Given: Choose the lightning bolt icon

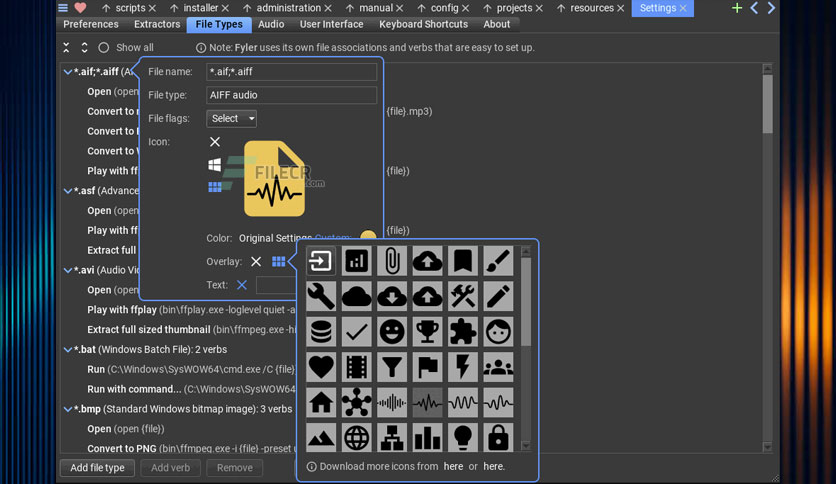Looking at the screenshot, I should (463, 367).
